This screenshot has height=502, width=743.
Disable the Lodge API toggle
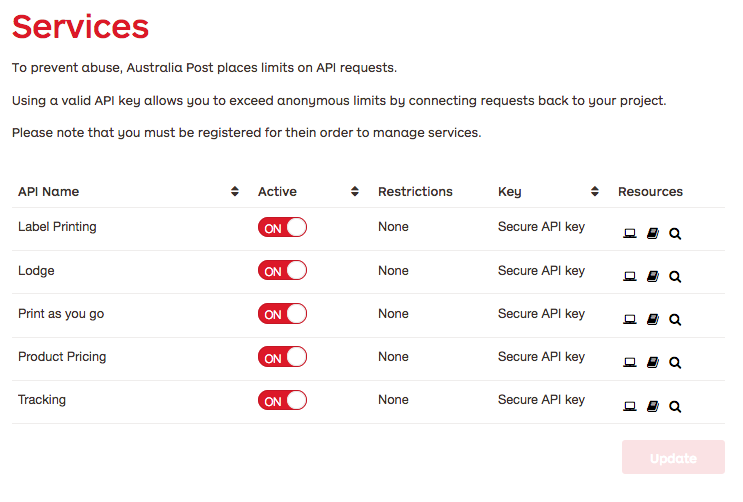[x=282, y=270]
